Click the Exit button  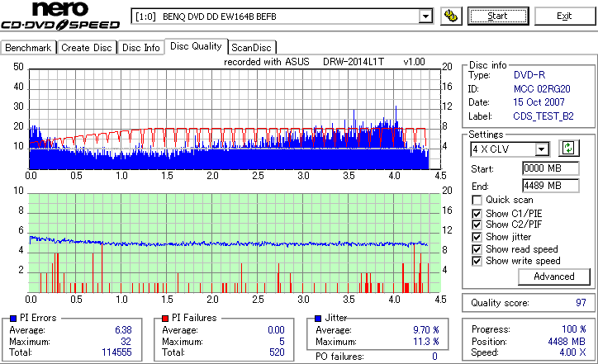click(x=564, y=16)
